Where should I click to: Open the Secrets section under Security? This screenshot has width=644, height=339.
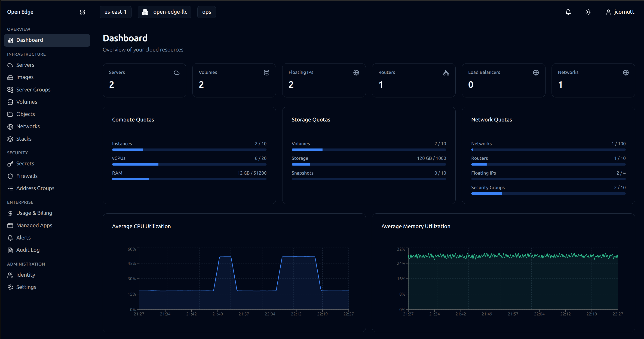pyautogui.click(x=25, y=163)
